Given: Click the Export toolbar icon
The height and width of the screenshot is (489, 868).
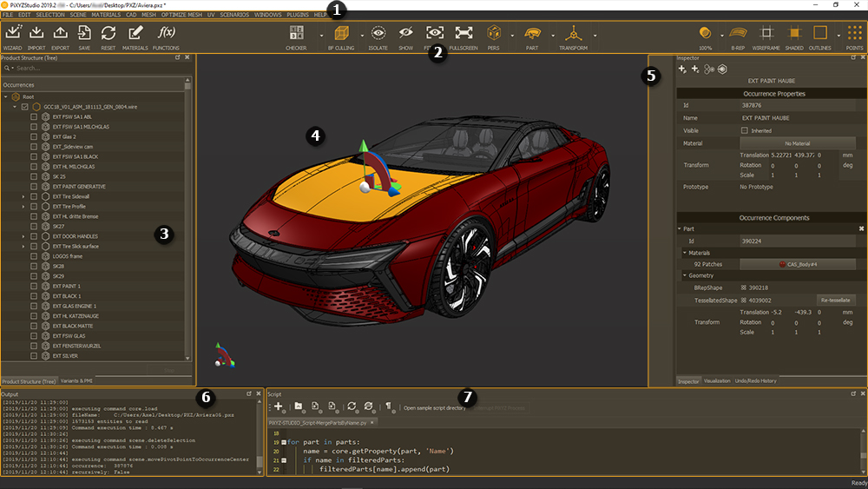Looking at the screenshot, I should (61, 34).
